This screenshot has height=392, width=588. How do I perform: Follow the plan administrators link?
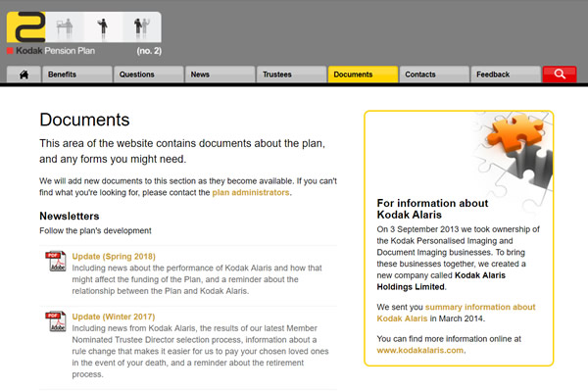pos(251,192)
